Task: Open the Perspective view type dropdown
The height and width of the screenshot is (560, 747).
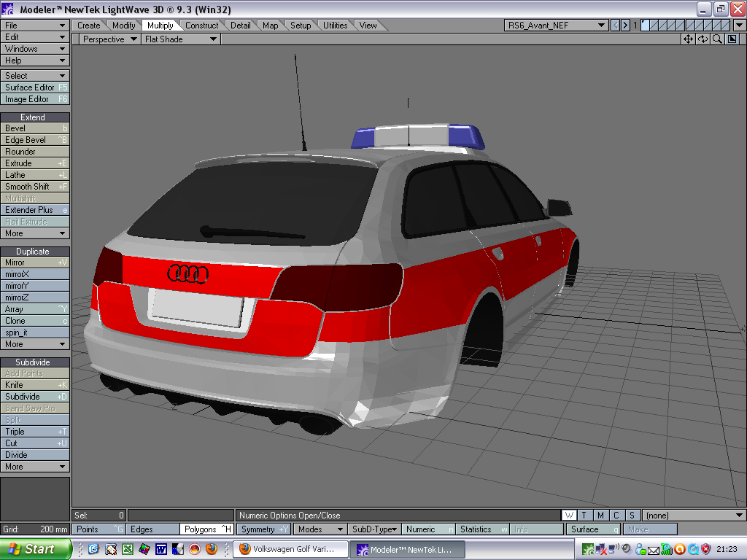Action: pos(109,39)
